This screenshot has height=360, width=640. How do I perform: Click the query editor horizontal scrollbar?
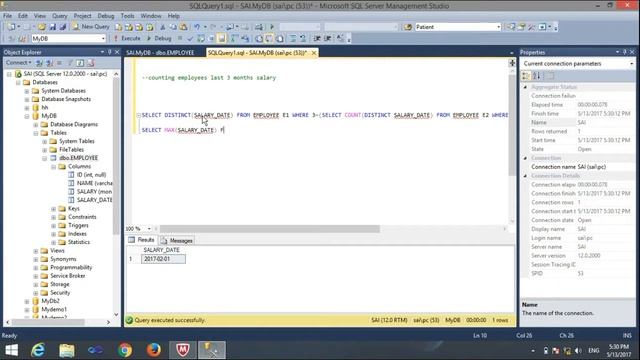[x=270, y=229]
